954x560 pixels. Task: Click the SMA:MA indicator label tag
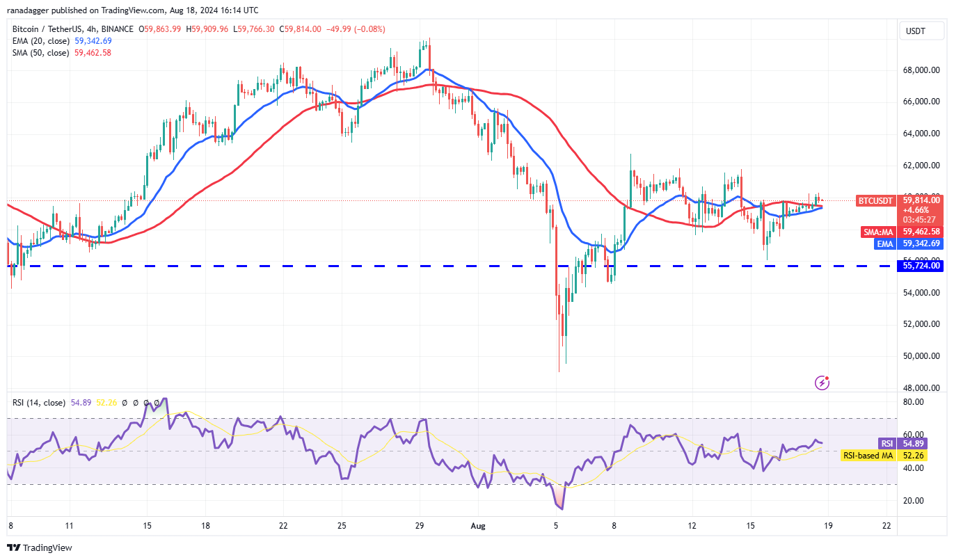pos(880,232)
